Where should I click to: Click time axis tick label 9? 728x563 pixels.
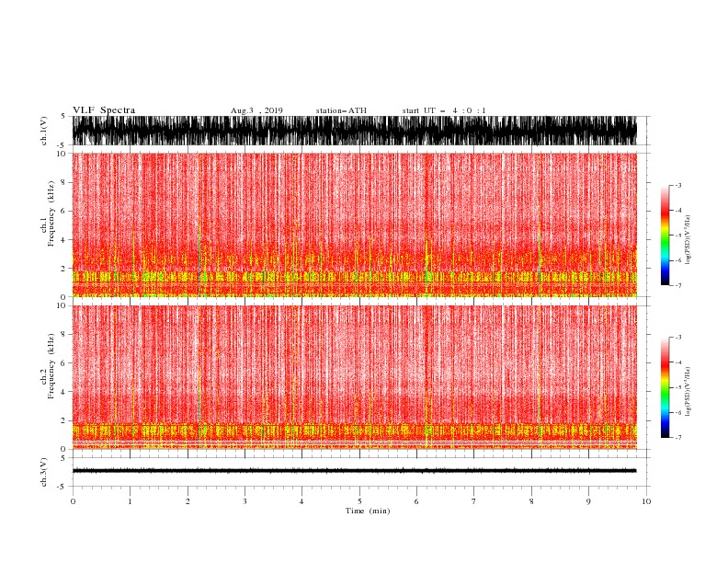pos(588,501)
